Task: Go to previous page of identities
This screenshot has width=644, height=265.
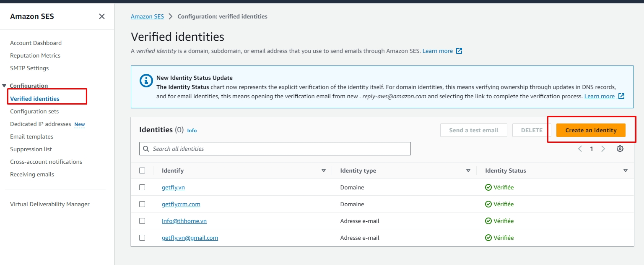Action: click(580, 149)
